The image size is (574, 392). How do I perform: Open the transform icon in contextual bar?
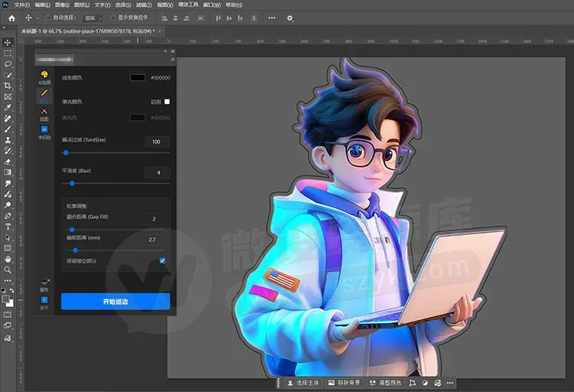413,383
